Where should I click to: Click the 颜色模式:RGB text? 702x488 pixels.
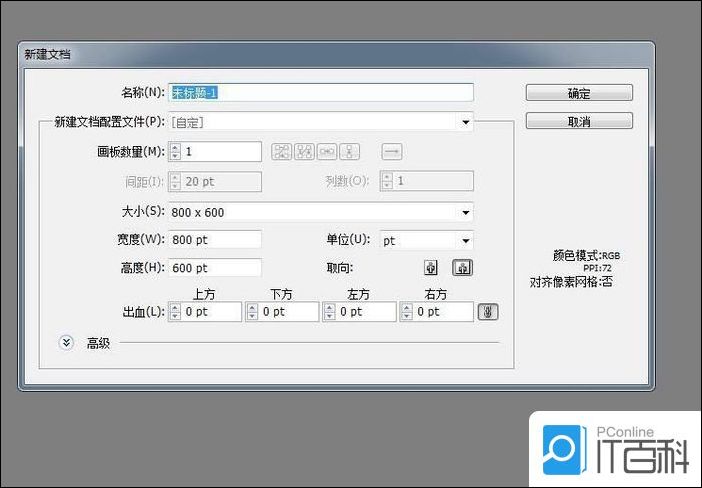pyautogui.click(x=586, y=256)
